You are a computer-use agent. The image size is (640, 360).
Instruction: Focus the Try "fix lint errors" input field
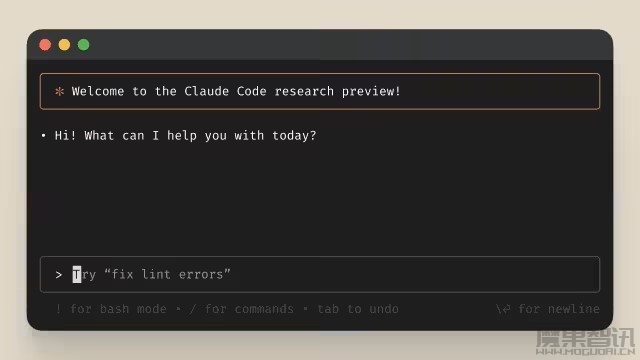(x=320, y=274)
